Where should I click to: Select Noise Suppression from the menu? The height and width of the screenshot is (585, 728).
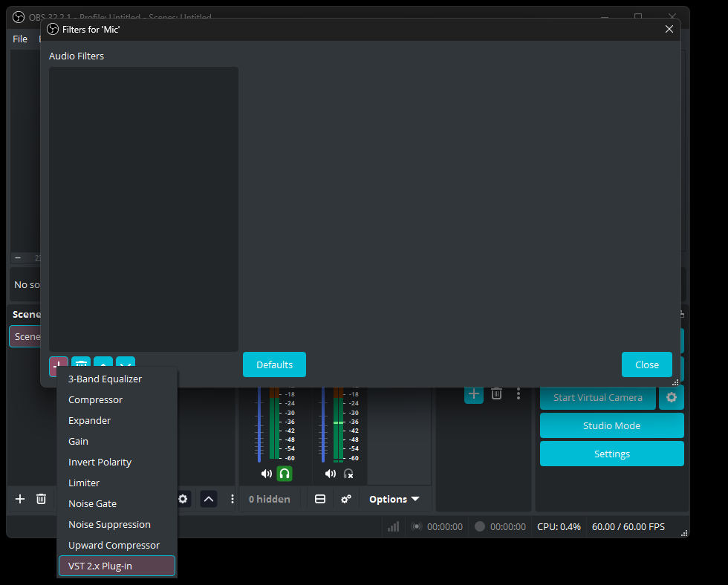point(117,525)
